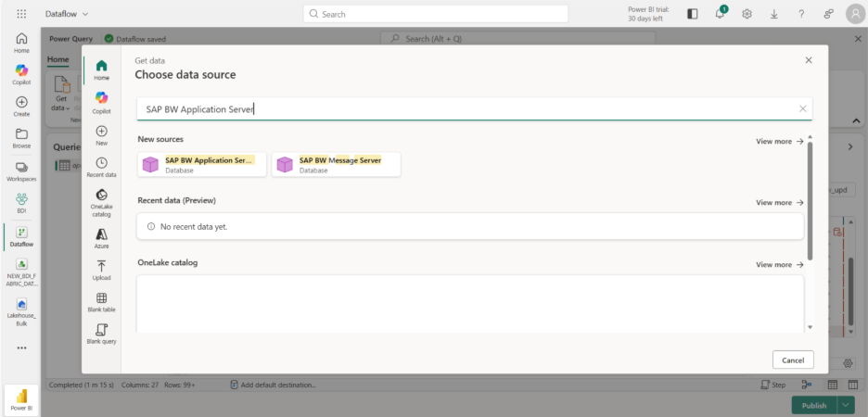The width and height of the screenshot is (868, 417).
Task: Click the New item in sidebar
Action: point(101,135)
